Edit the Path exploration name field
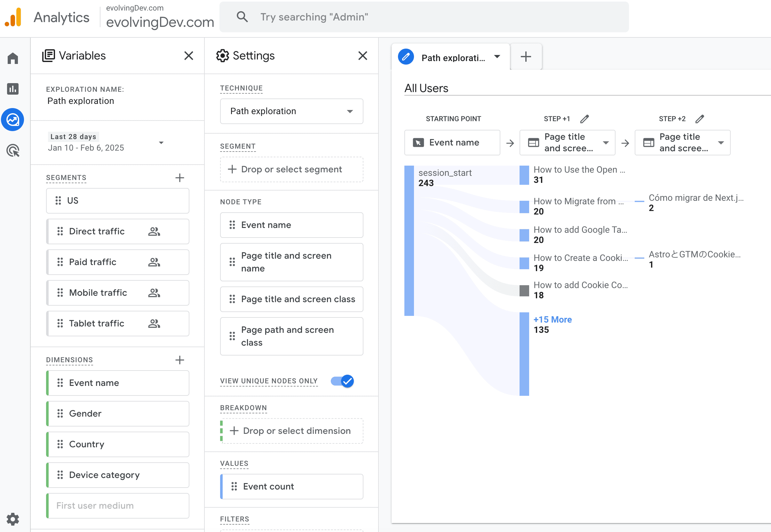This screenshot has width=771, height=532. click(x=81, y=101)
